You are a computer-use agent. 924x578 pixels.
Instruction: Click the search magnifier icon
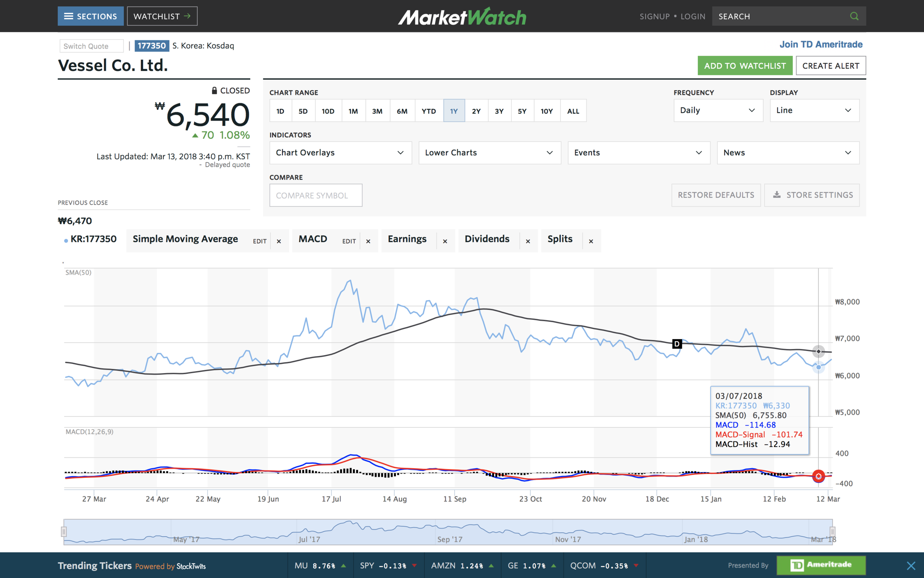click(x=854, y=16)
